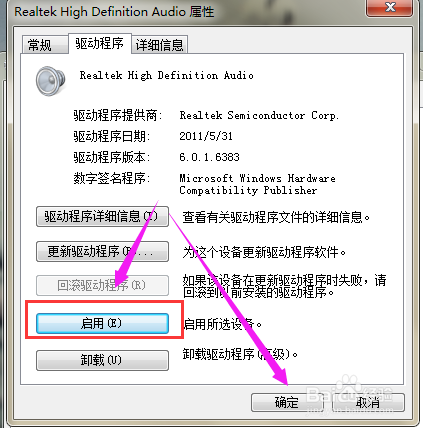Open the 详细信息 tab
The image size is (423, 428).
(160, 45)
